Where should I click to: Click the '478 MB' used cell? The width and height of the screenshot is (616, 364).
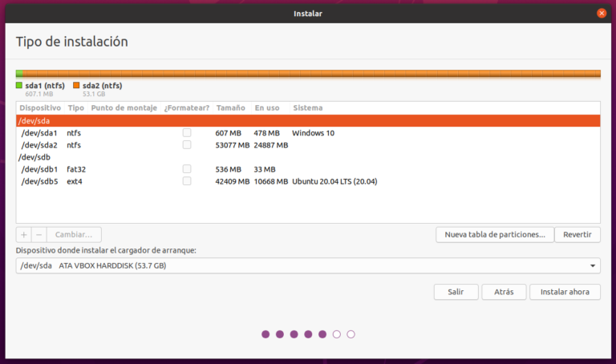pos(266,133)
